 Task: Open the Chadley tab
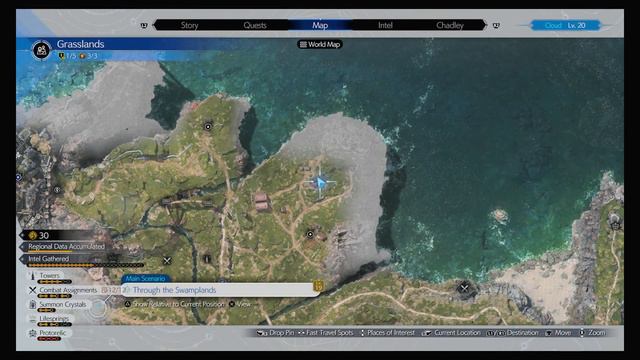pos(450,25)
